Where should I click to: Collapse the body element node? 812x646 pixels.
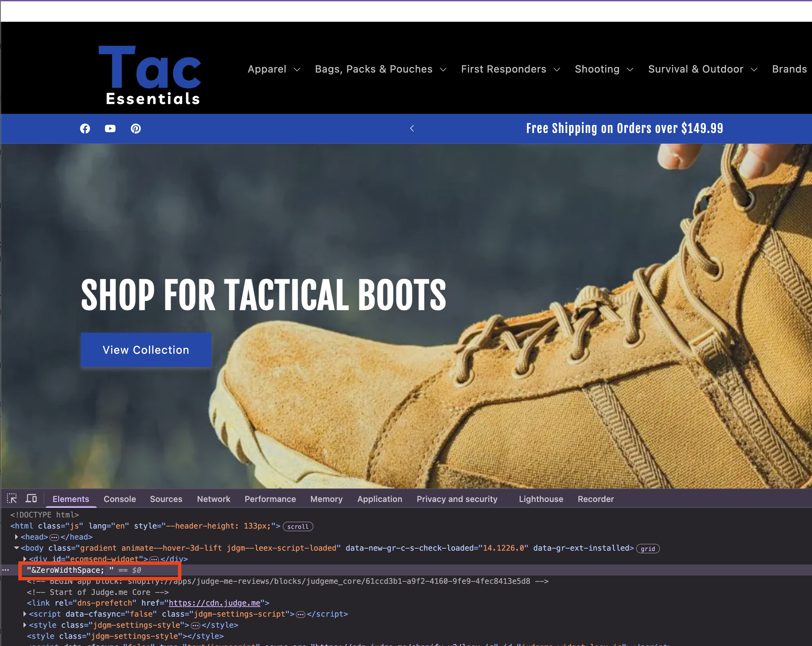[x=17, y=548]
